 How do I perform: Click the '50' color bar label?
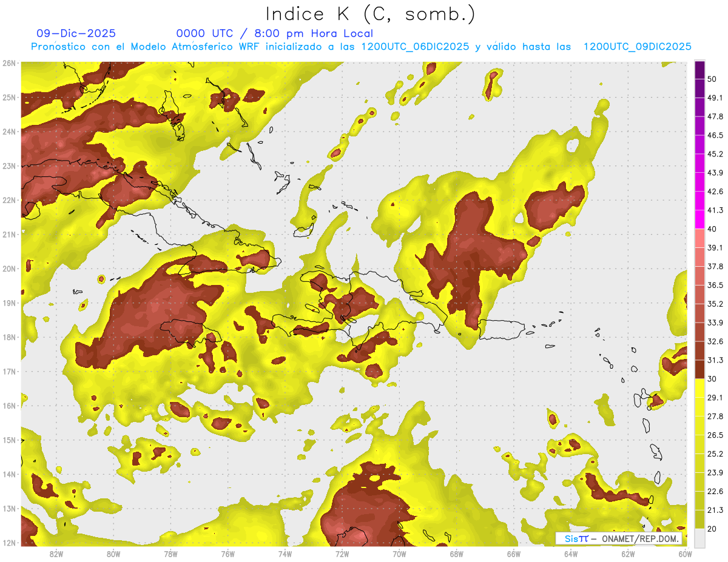click(x=712, y=79)
